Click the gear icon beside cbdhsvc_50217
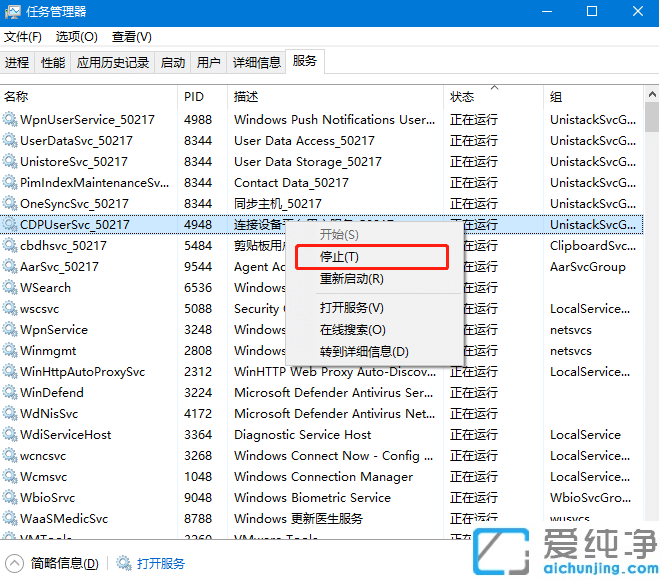The height and width of the screenshot is (580, 662). 10,245
